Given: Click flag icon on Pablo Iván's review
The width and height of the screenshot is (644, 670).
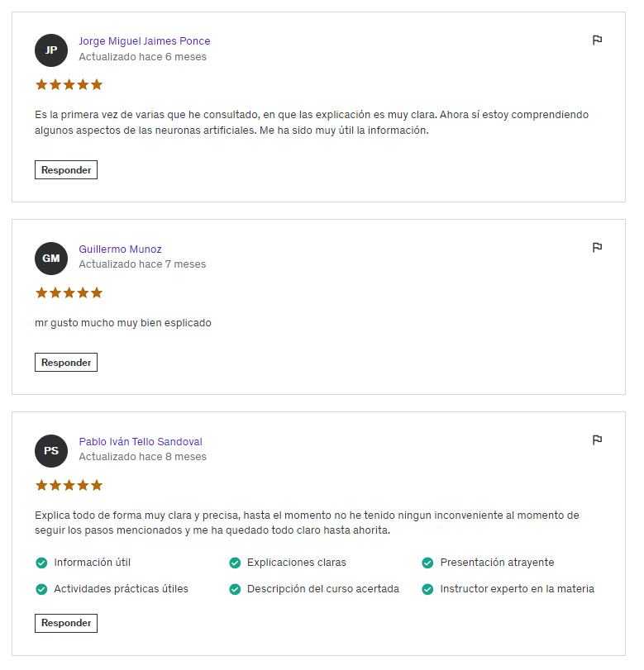Looking at the screenshot, I should coord(597,440).
